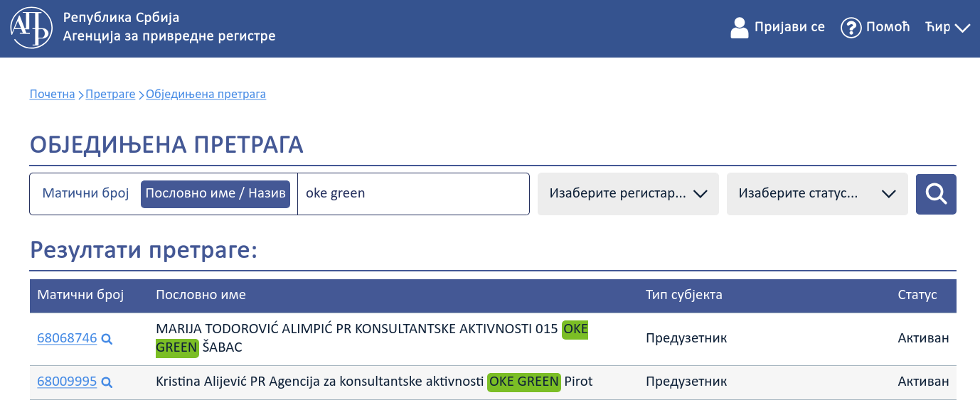The image size is (980, 400).
Task: Open the Претраге breadcrumb link
Action: click(110, 94)
